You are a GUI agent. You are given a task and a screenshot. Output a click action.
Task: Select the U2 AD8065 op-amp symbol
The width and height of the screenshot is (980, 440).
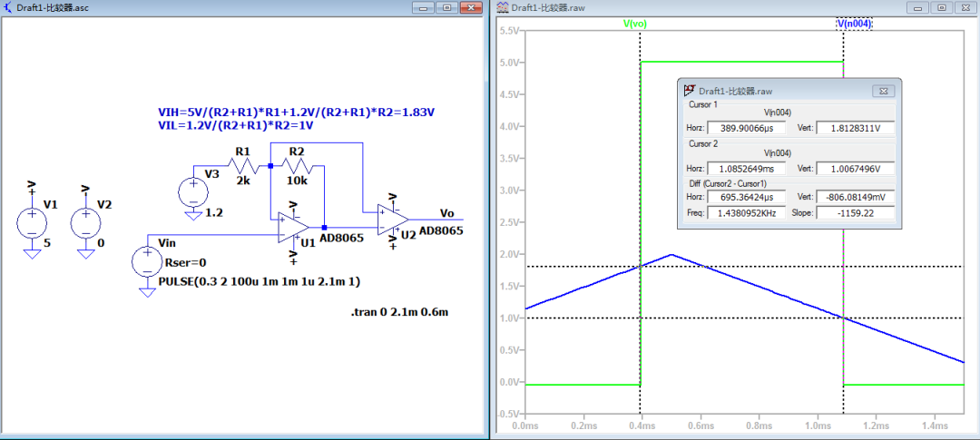393,219
